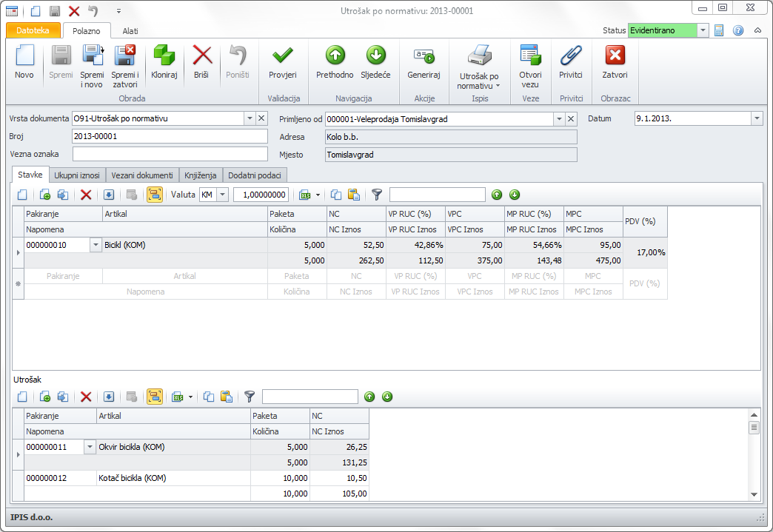Image resolution: width=773 pixels, height=532 pixels.
Task: Open the Pakiranje dropdown for 00000010
Action: (x=96, y=245)
